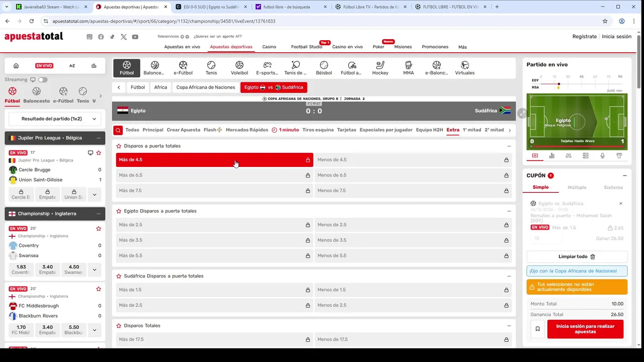
Task: Select the Hockey sport icon
Action: [x=380, y=68]
